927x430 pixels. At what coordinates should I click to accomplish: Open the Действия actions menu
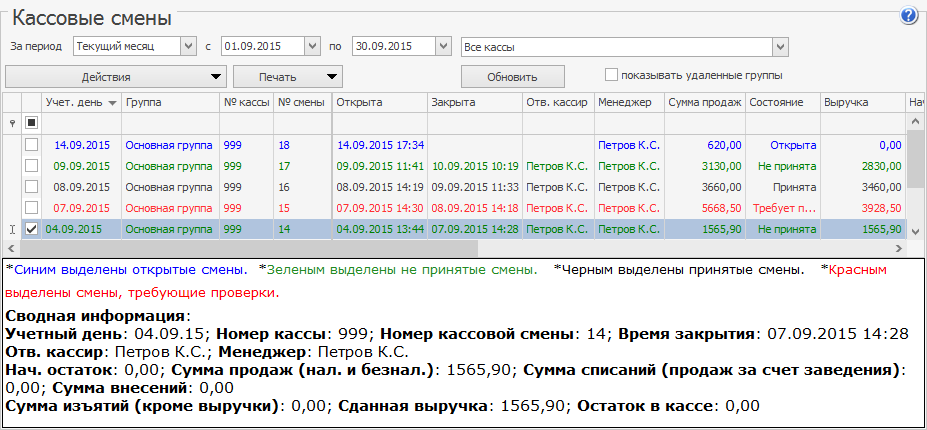tap(116, 76)
